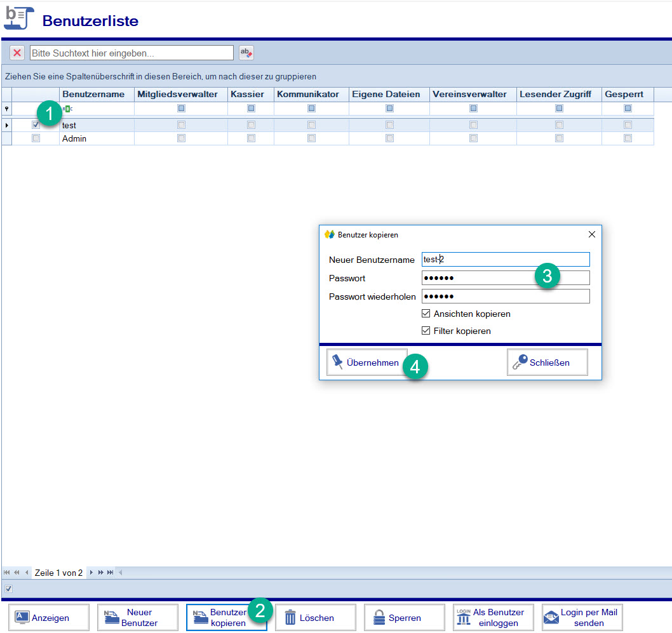The height and width of the screenshot is (633, 672).
Task: Click Als Benutzer einloggen button
Action: 494,618
